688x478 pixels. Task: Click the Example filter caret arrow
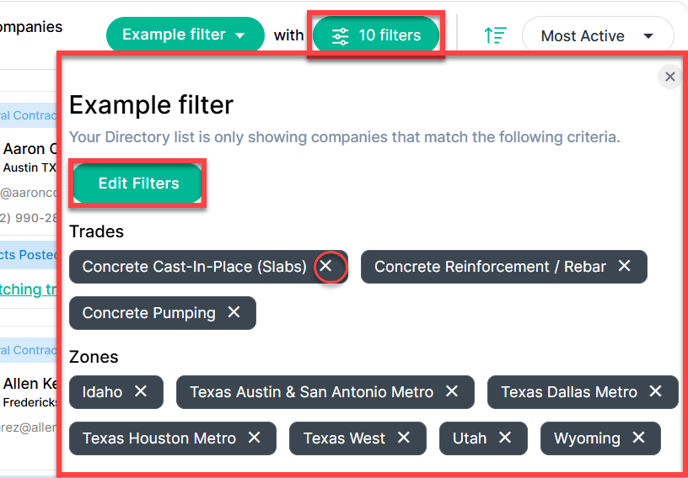[x=240, y=36]
